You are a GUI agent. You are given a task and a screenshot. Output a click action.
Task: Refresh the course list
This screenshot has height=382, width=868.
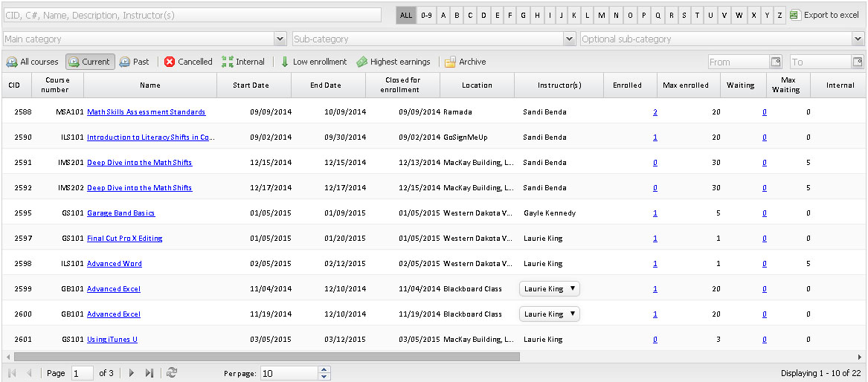172,373
